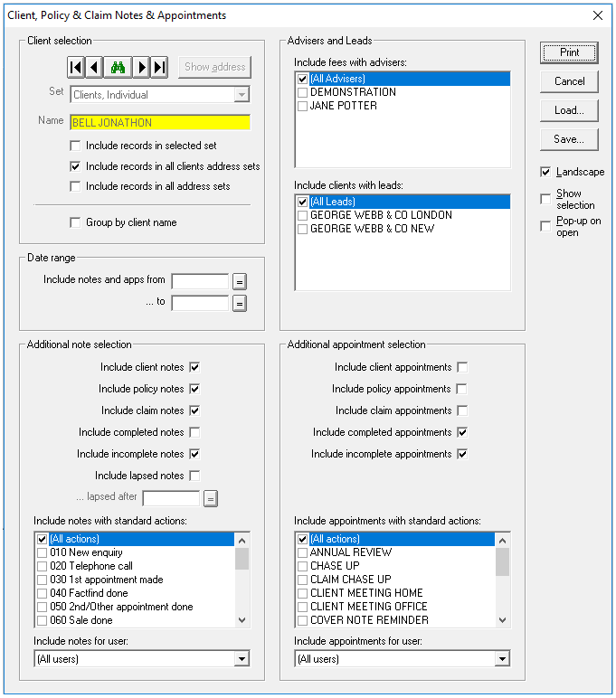Go to next client record
This screenshot has width=616, height=698.
[141, 67]
